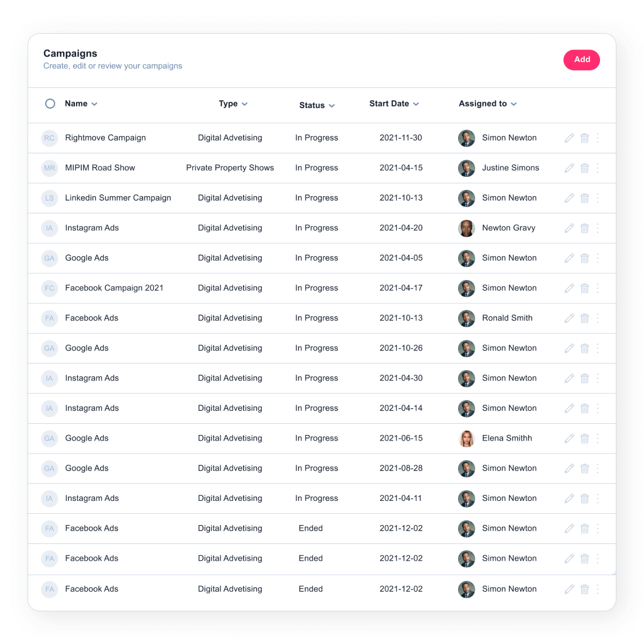This screenshot has width=644, height=644.
Task: Click the subtitle 'Create, edit or review your campaigns'
Action: point(113,66)
